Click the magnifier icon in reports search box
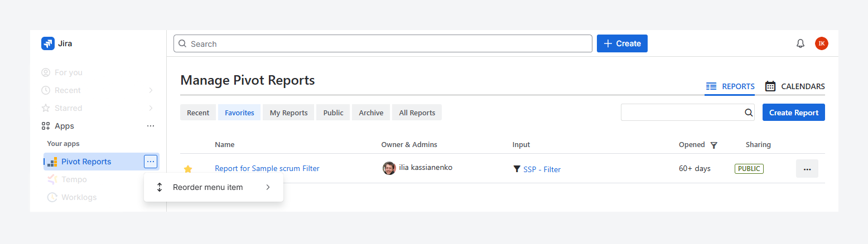Image resolution: width=868 pixels, height=244 pixels. click(x=749, y=113)
